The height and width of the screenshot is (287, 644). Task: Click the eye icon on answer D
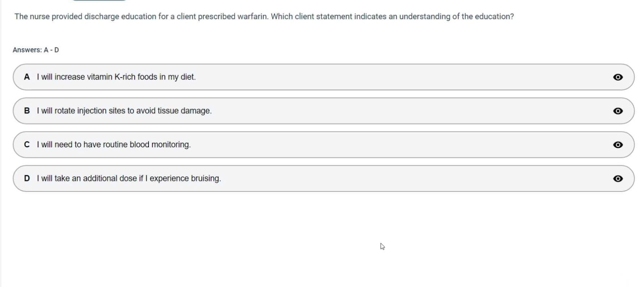(x=618, y=179)
